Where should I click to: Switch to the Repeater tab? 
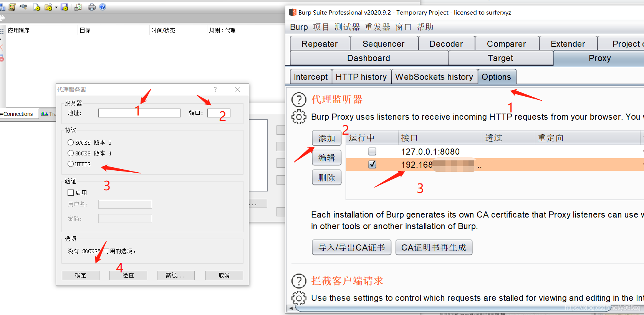320,44
